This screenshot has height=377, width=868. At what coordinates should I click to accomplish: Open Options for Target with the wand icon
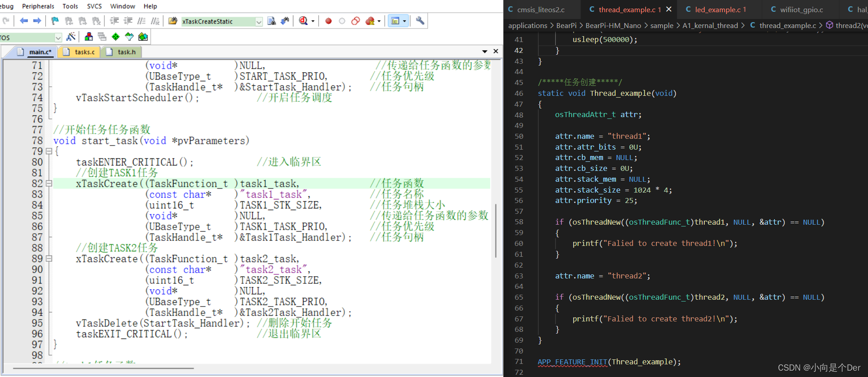click(x=71, y=37)
